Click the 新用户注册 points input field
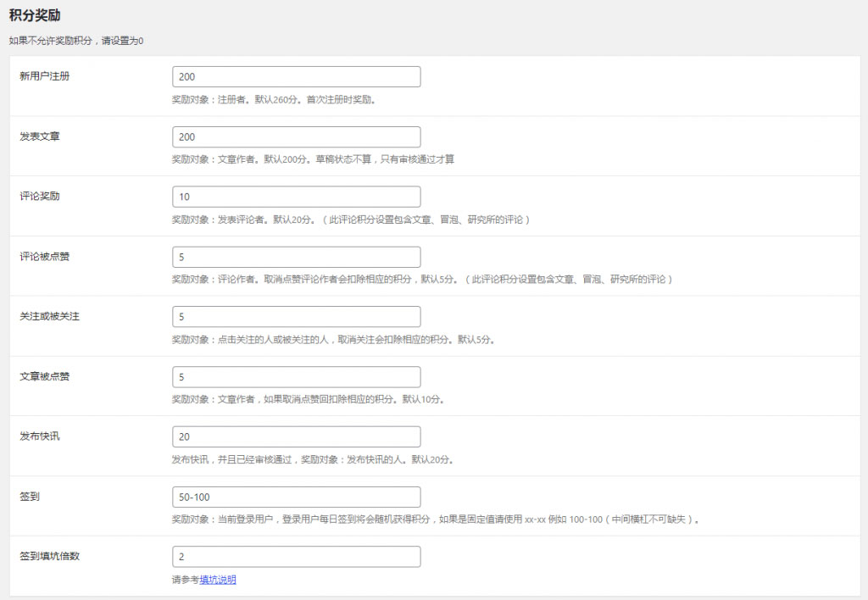This screenshot has width=868, height=600. click(x=296, y=77)
